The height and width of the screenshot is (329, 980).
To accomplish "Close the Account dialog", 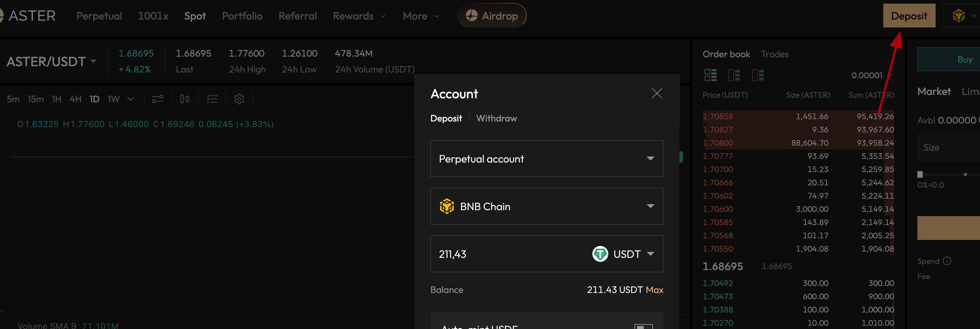I will (657, 93).
